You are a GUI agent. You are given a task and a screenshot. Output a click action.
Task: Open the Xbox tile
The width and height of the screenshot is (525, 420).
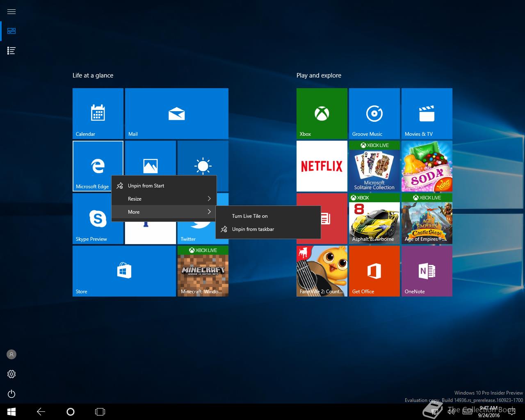(x=322, y=114)
